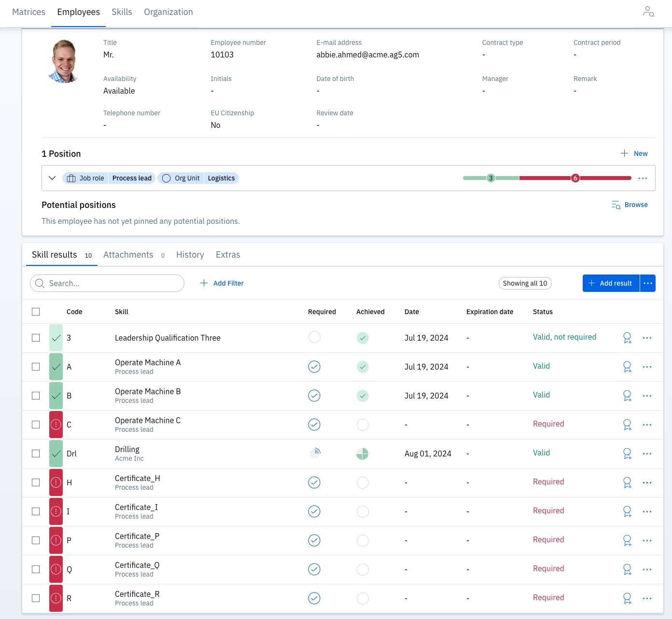The height and width of the screenshot is (619, 672).
Task: Open the three-dot menu for Certificate_I row
Action: click(x=647, y=511)
